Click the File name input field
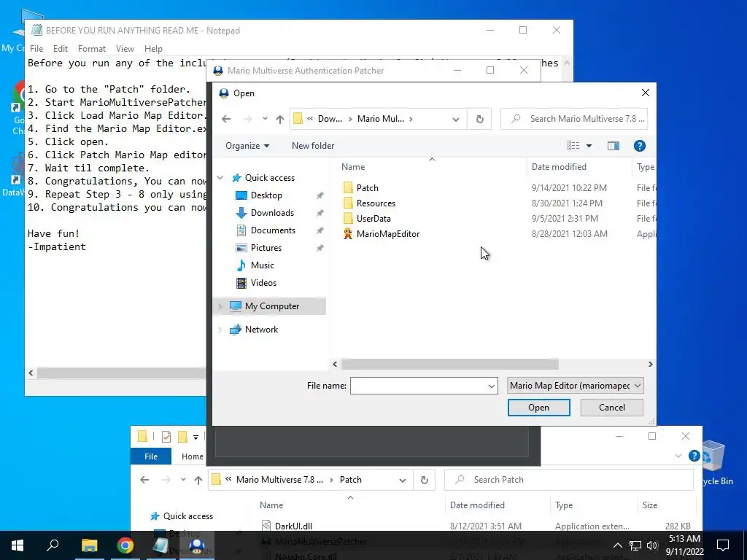The image size is (747, 560). tap(418, 386)
